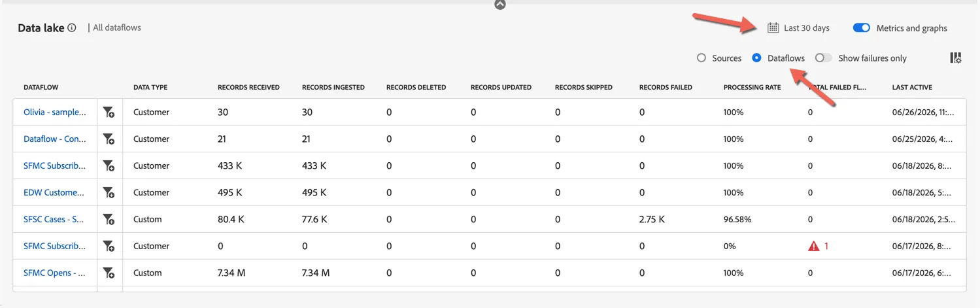Sort by Processing Rate column header

tap(752, 88)
